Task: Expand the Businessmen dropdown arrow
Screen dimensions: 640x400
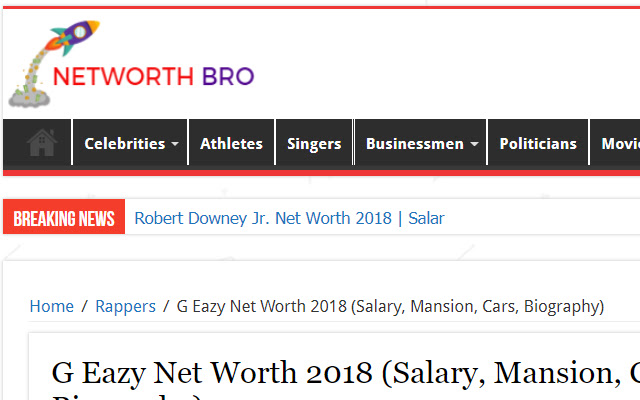Action: [473, 144]
